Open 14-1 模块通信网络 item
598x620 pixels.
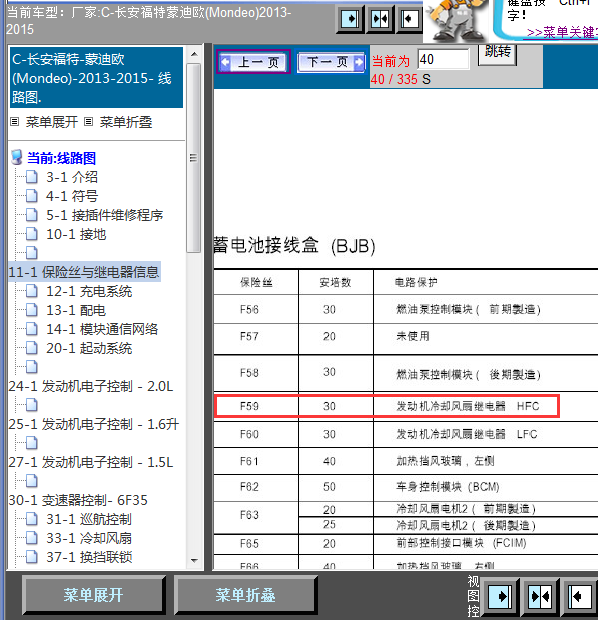(102, 329)
